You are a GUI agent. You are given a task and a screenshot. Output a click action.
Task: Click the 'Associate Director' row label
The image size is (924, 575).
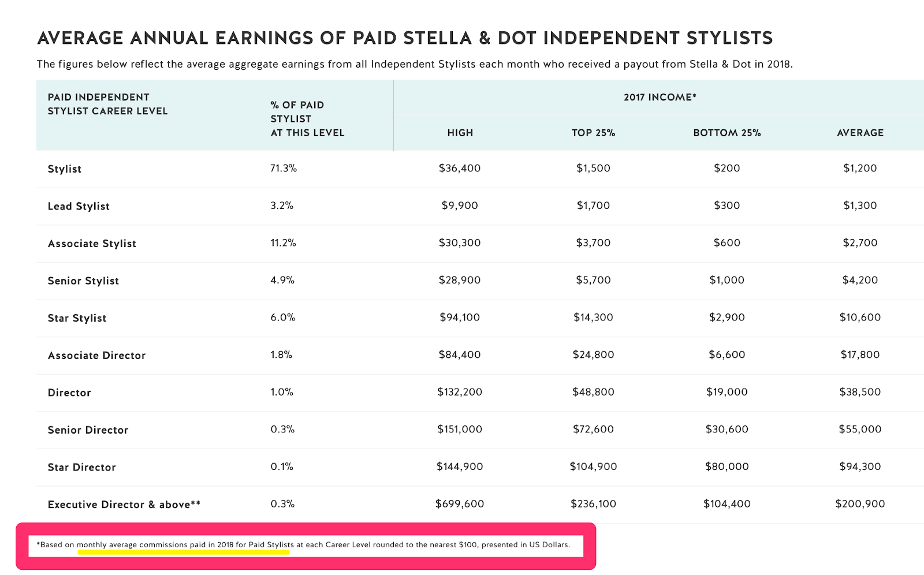[96, 356]
